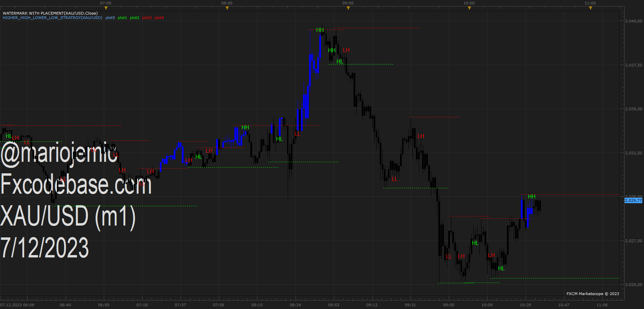
Task: Click the FXCM Marketscope © 2023 text
Action: (x=593, y=294)
